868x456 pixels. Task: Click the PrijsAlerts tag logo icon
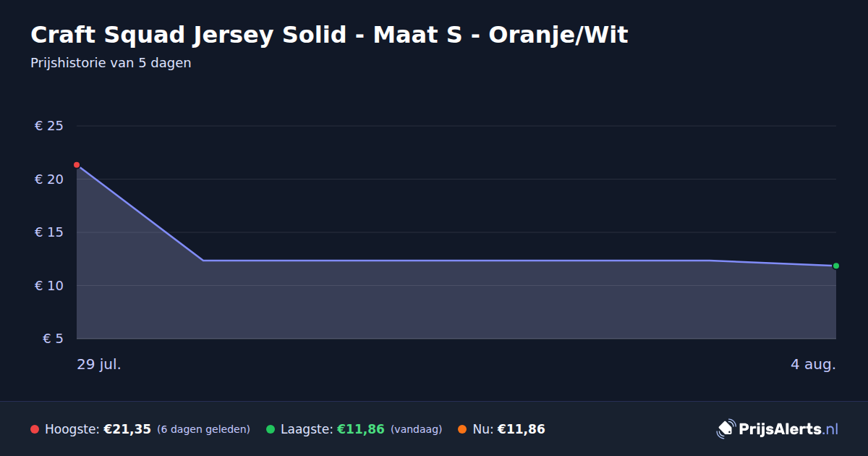(x=726, y=428)
